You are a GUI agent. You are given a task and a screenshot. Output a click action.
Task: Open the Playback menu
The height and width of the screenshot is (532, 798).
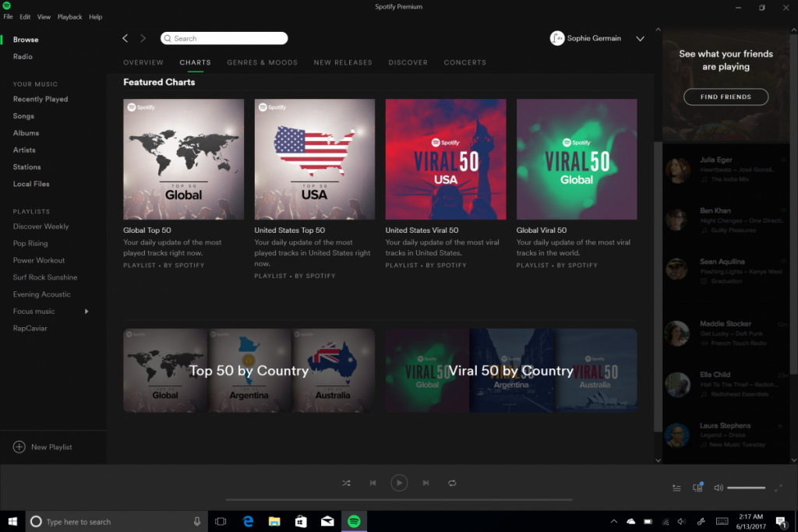point(69,16)
